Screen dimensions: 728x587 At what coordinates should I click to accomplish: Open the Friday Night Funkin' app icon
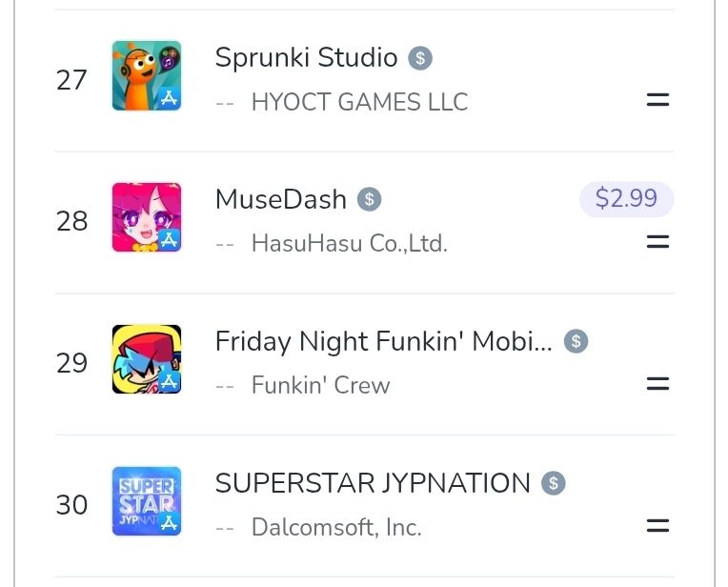(x=147, y=359)
